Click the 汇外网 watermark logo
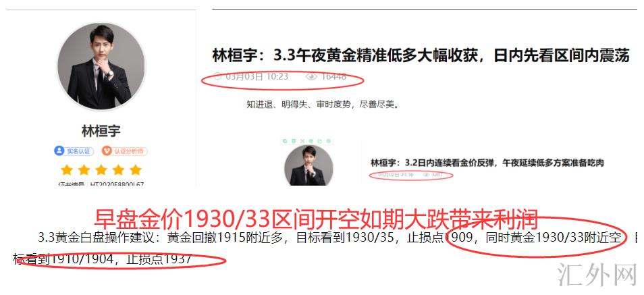 (x=596, y=275)
